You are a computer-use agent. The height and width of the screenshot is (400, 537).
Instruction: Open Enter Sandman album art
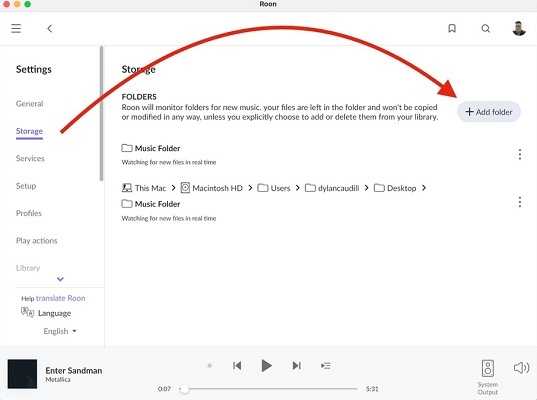click(x=22, y=374)
